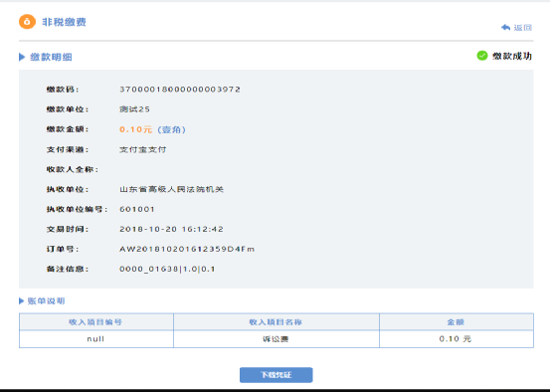
Task: Click the orange amount 0.10元
Action: [136, 129]
